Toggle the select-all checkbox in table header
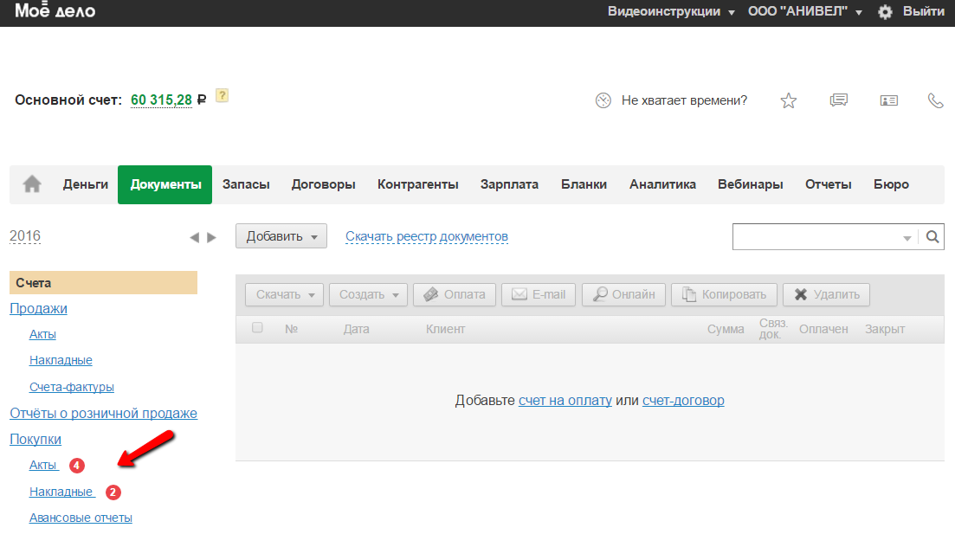This screenshot has height=560, width=955. (x=257, y=328)
